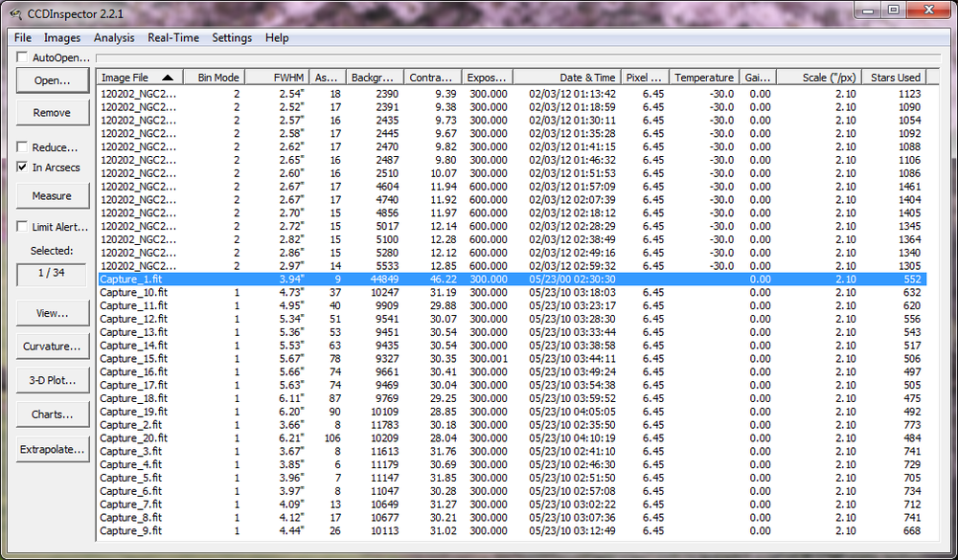Sort by the Stars Used column header
This screenshot has height=560, width=958.
point(895,78)
